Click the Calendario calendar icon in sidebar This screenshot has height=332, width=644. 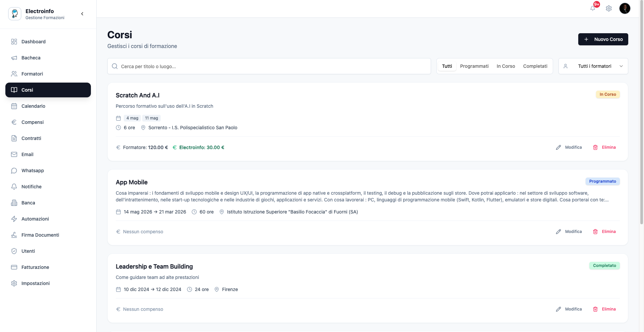[x=14, y=106]
